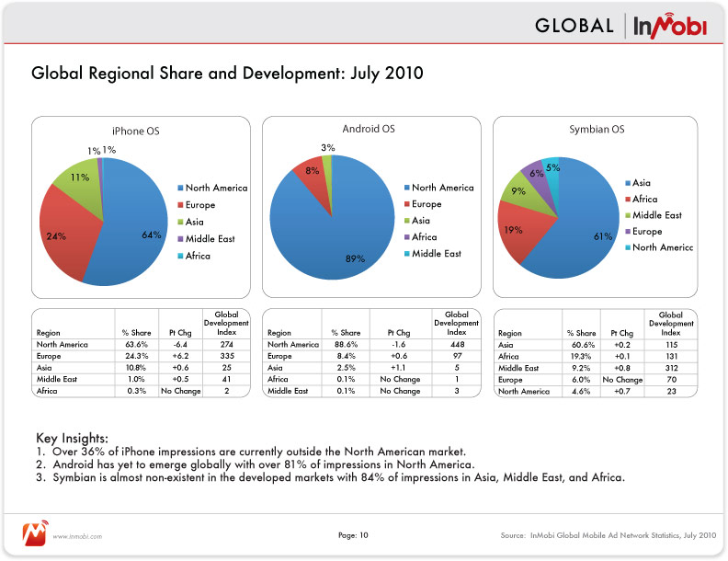Click the green Asia swatch in Android OS legend
This screenshot has height=561, width=728.
pyautogui.click(x=406, y=221)
